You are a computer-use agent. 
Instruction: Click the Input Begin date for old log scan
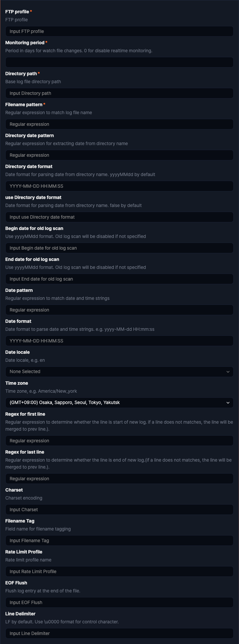(x=120, y=248)
